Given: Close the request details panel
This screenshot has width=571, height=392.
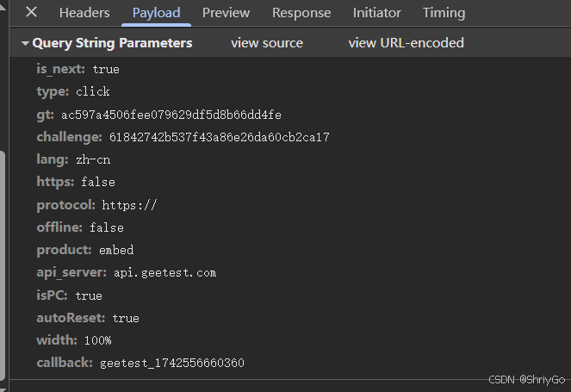Looking at the screenshot, I should click(x=31, y=12).
